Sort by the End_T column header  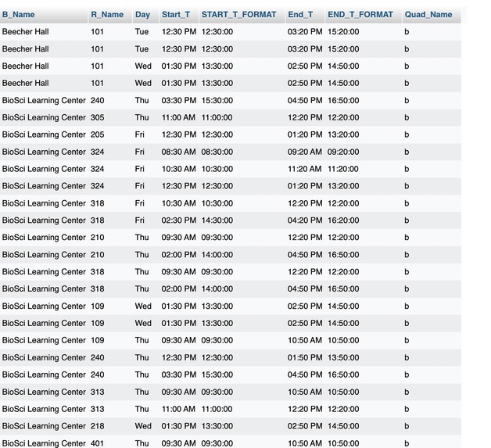click(300, 15)
